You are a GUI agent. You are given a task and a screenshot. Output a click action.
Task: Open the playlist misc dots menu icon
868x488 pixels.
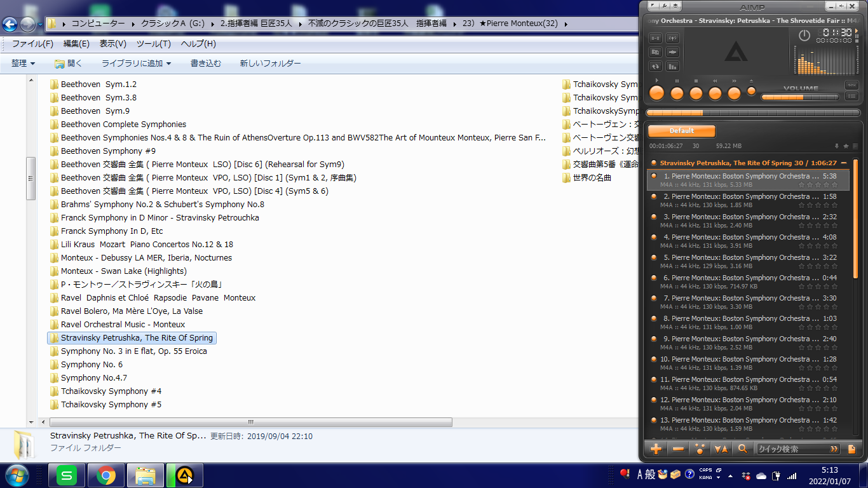point(700,449)
